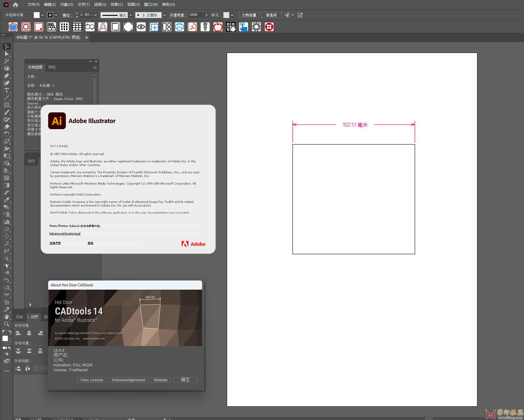
Task: Click the Website button in CADtools dialog
Action: tap(161, 380)
